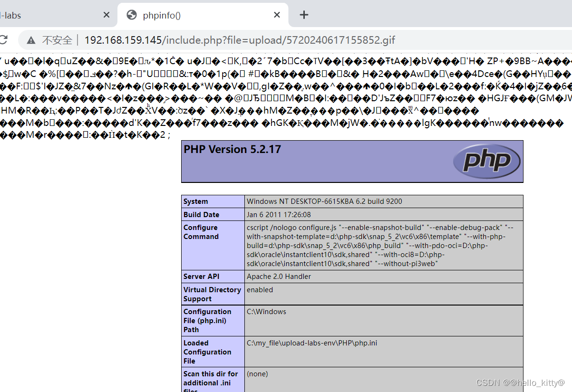Open a new tab with the plus button
572x392 pixels.
[304, 15]
